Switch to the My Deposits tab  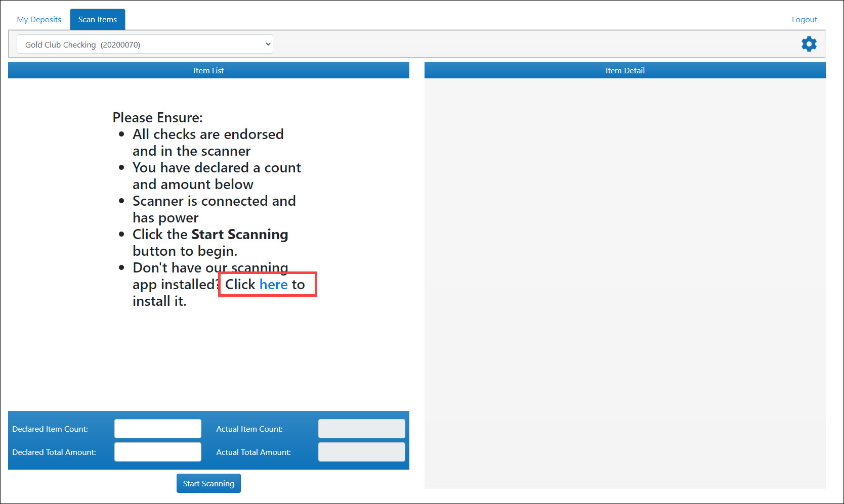[x=39, y=20]
